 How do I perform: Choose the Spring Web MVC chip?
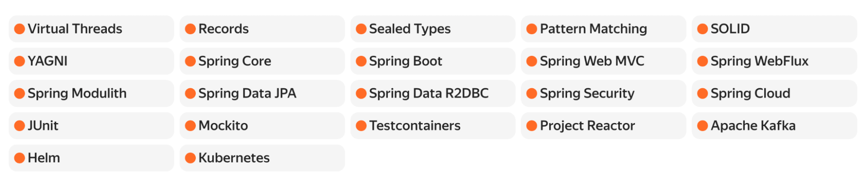pyautogui.click(x=604, y=61)
